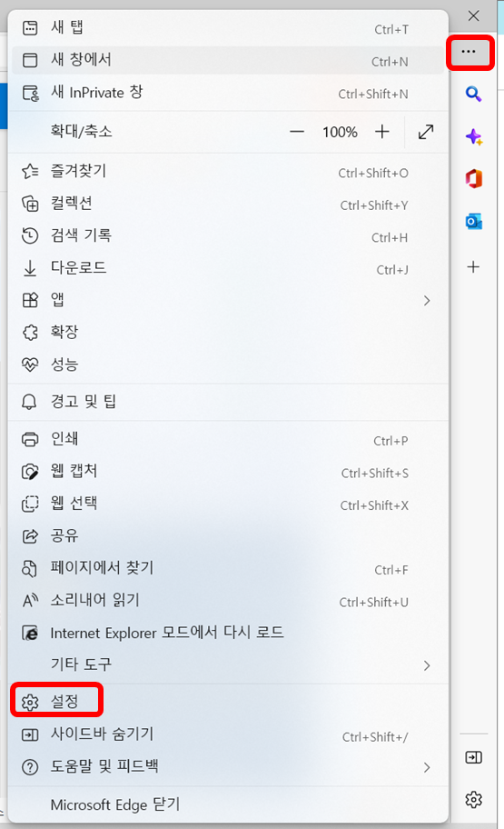Open 경고 및 팁 menu entry
The width and height of the screenshot is (504, 829).
pos(228,402)
